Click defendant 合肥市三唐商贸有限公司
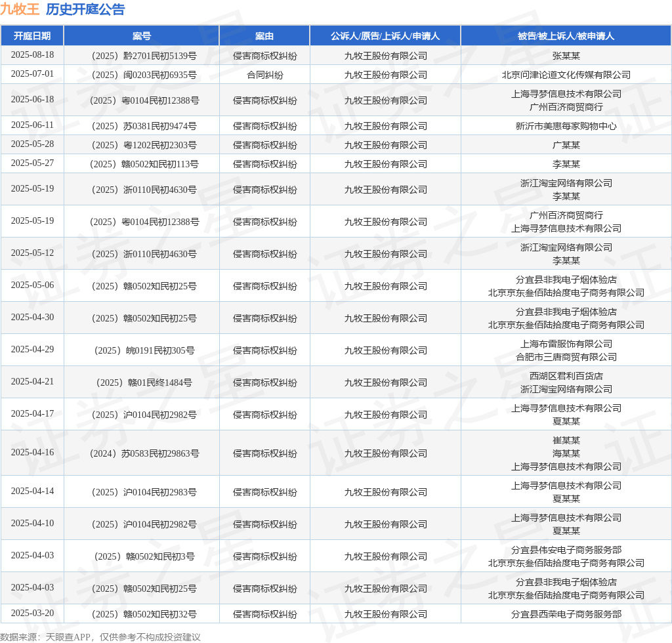The image size is (672, 643). [566, 357]
